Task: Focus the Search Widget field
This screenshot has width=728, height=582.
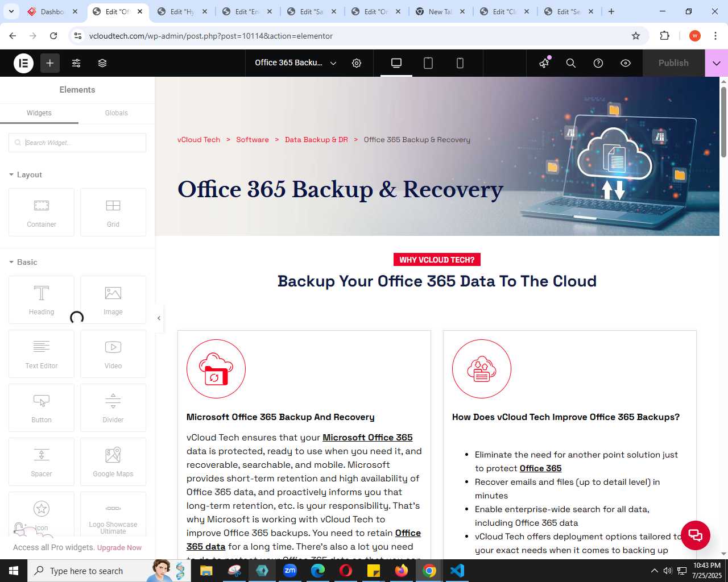Action: pyautogui.click(x=77, y=143)
